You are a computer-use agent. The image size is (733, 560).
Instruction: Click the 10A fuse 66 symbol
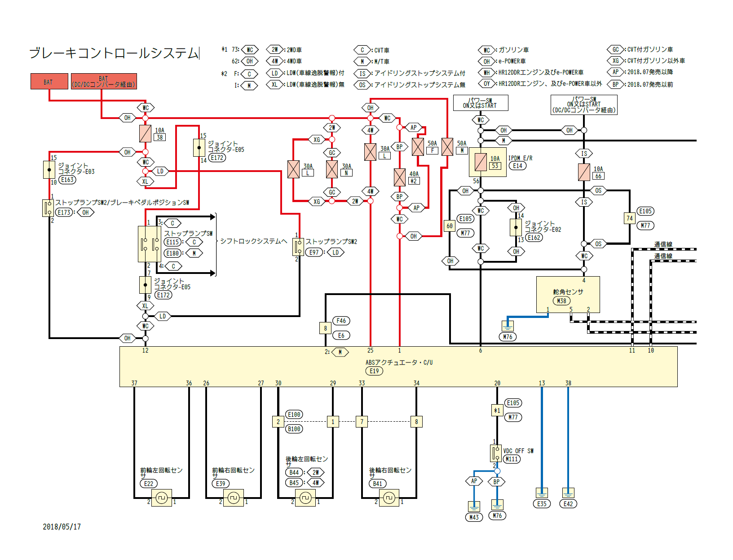coord(584,172)
